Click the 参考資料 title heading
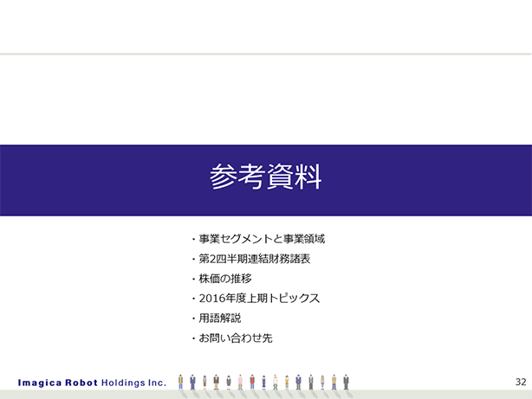Screen dimensions: 532x399 (x=265, y=177)
